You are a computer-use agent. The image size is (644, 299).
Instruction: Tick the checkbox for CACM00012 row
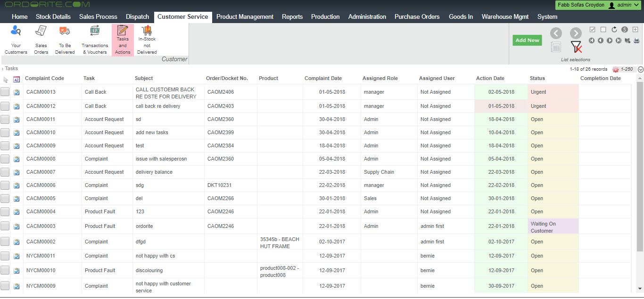click(5, 106)
